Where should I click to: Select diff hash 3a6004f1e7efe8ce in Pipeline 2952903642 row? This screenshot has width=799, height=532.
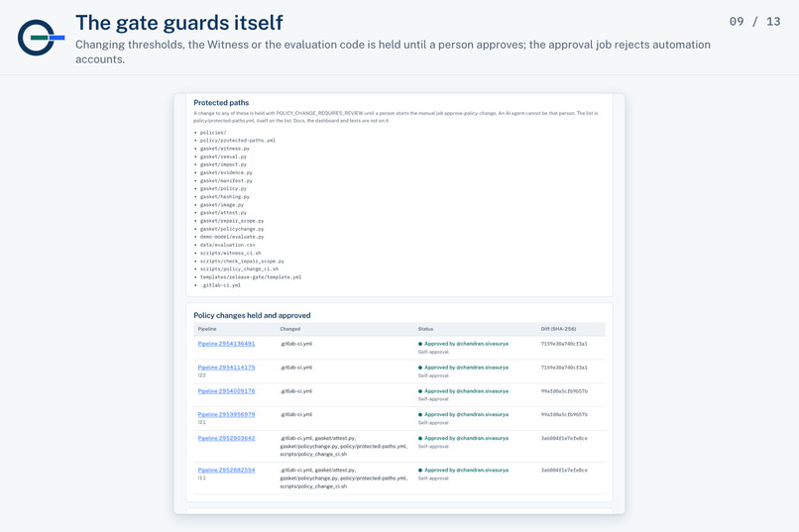pyautogui.click(x=564, y=438)
